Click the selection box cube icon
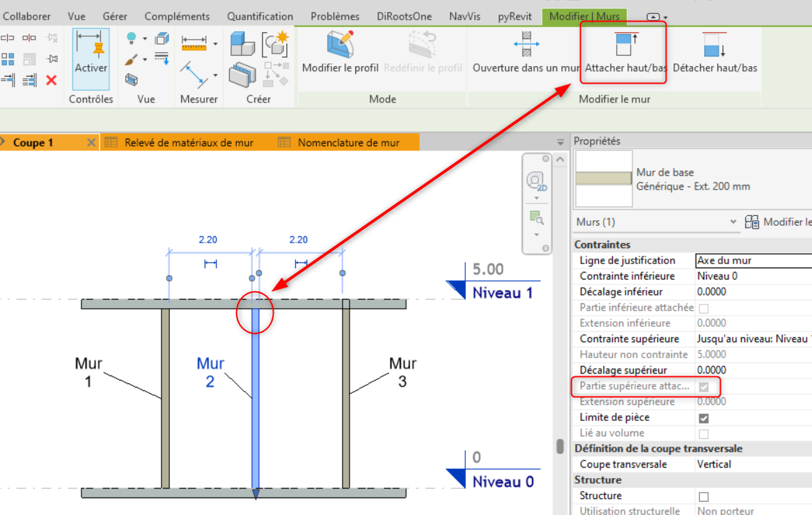The image size is (812, 515). click(162, 39)
